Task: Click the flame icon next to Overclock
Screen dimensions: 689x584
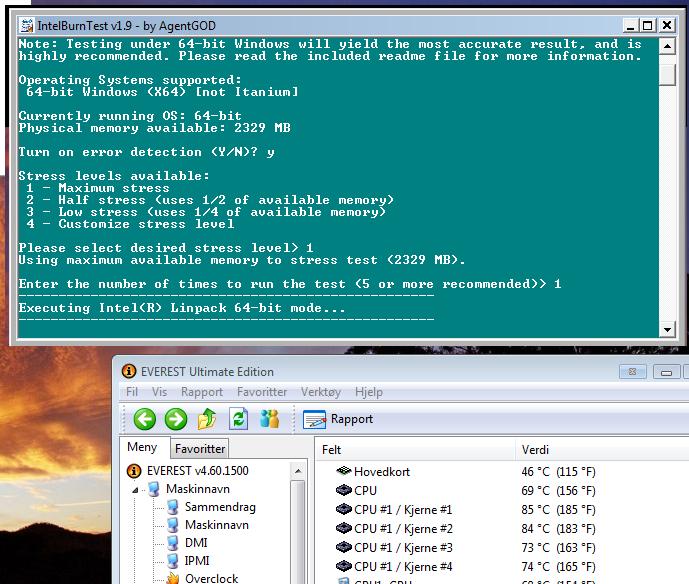Action: [x=173, y=578]
